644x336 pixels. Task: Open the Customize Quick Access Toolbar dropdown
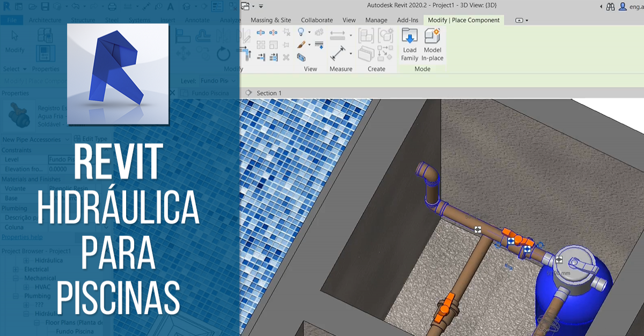coord(261,6)
